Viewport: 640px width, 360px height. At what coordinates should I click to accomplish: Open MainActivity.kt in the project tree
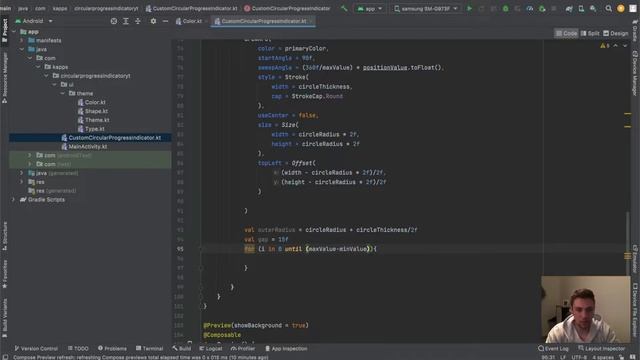tap(84, 147)
